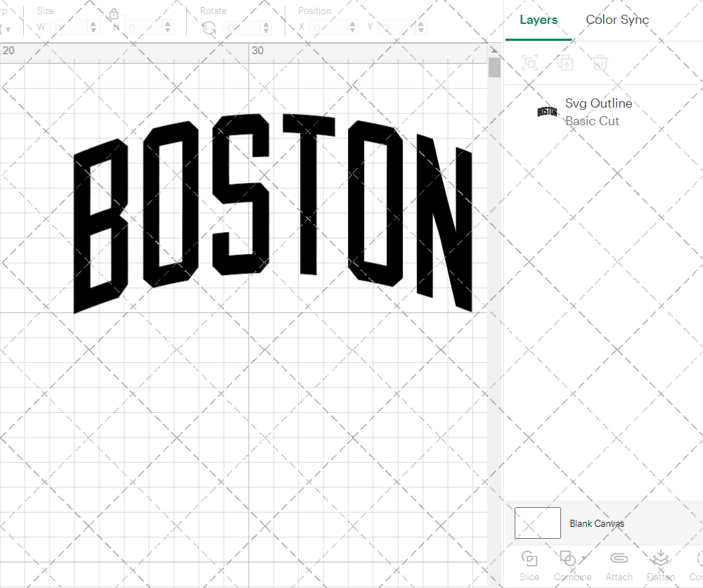Click the Group layers icon
Viewport: 703px width, 588px height.
tap(529, 63)
